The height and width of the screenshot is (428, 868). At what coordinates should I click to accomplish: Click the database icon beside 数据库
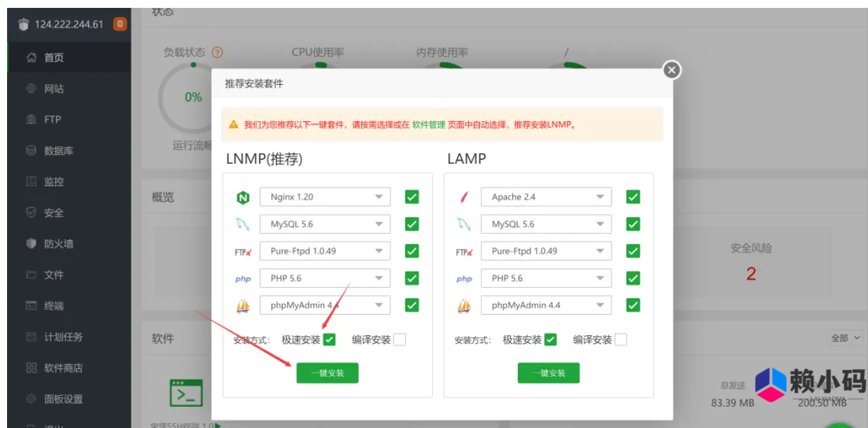[x=31, y=150]
